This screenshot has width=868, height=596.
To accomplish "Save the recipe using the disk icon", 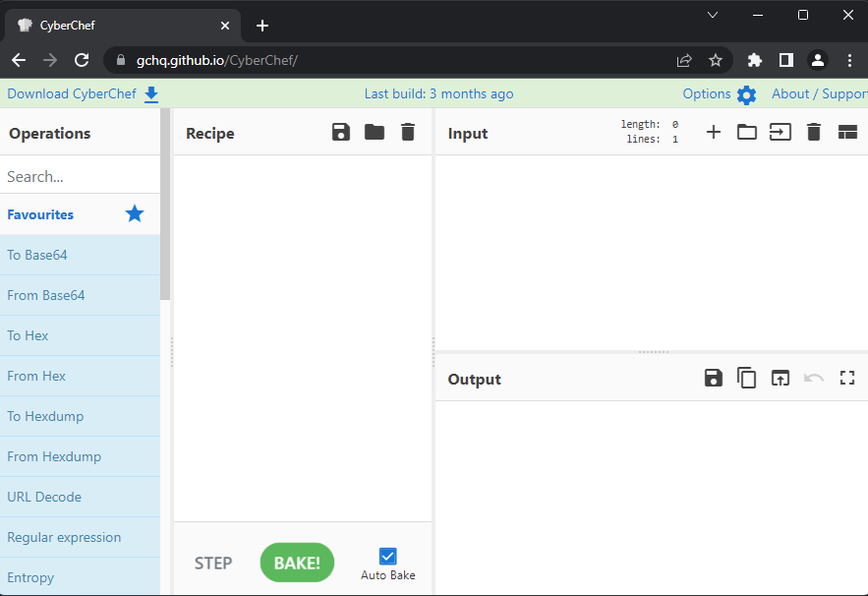I will click(x=341, y=133).
